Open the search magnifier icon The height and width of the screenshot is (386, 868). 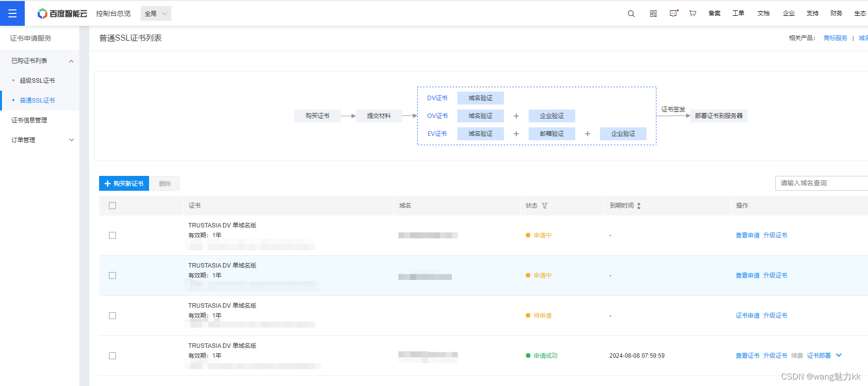click(x=631, y=13)
